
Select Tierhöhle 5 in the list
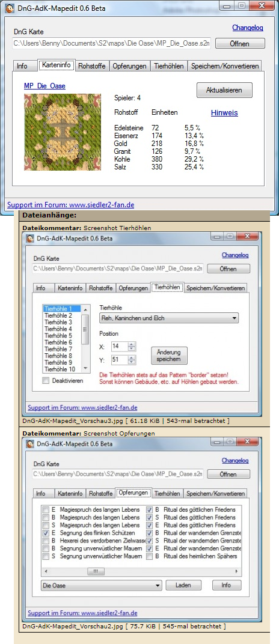pos(58,336)
